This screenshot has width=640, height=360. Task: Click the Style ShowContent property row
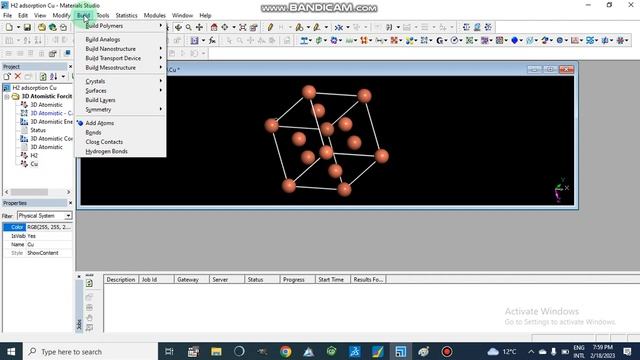point(38,253)
